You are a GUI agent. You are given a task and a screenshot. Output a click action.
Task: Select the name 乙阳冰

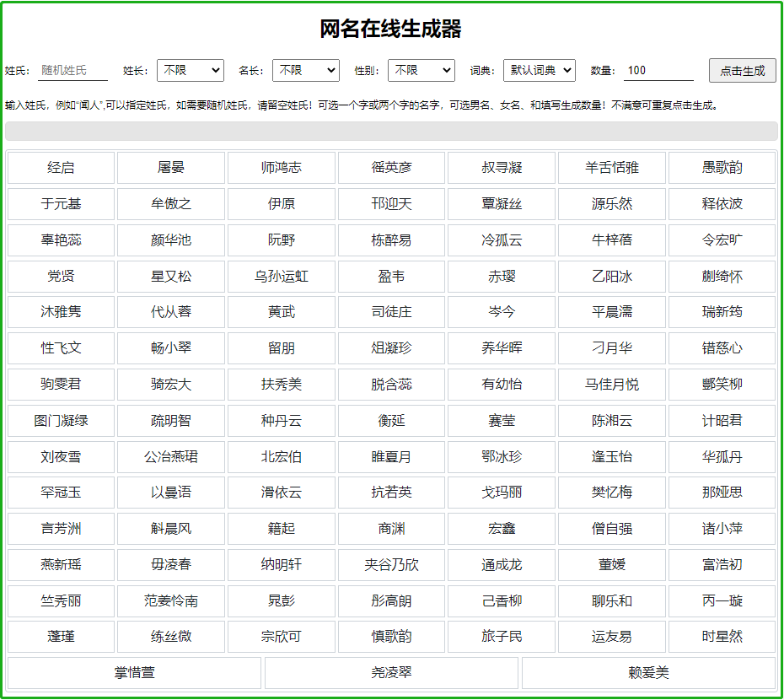click(612, 276)
